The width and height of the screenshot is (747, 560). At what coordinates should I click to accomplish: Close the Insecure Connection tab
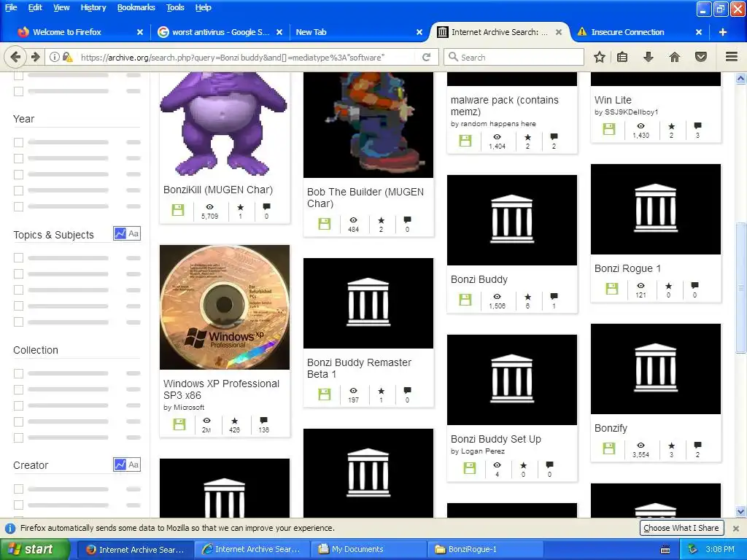(698, 32)
